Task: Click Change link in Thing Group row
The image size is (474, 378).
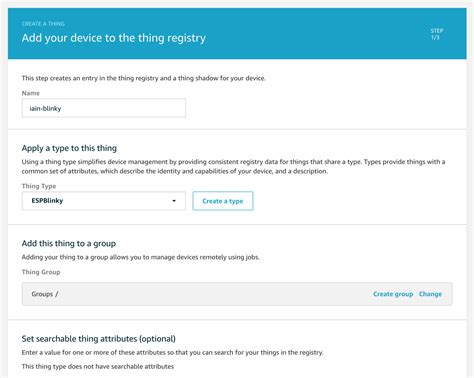Action: coord(430,294)
